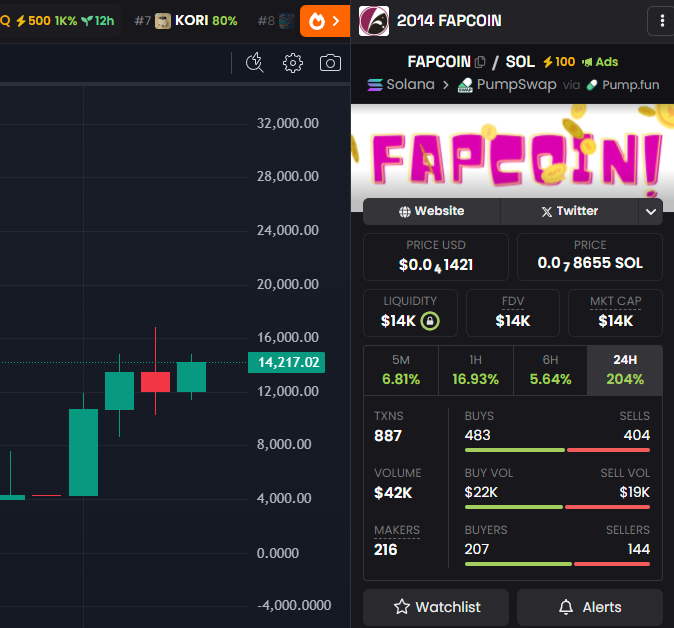Click the TXNS count 887
This screenshot has width=674, height=628.
tap(388, 436)
